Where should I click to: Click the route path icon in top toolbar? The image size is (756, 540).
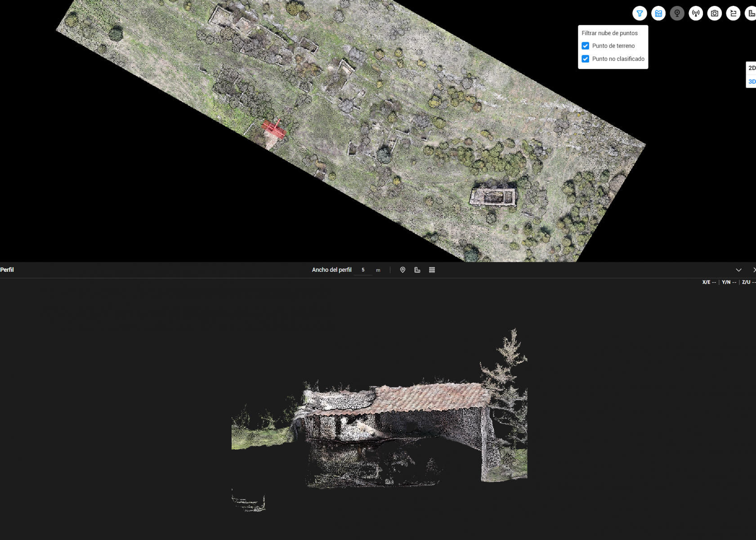pyautogui.click(x=733, y=13)
